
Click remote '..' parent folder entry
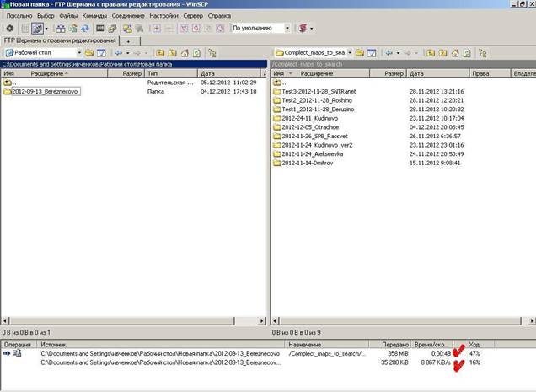click(x=280, y=83)
